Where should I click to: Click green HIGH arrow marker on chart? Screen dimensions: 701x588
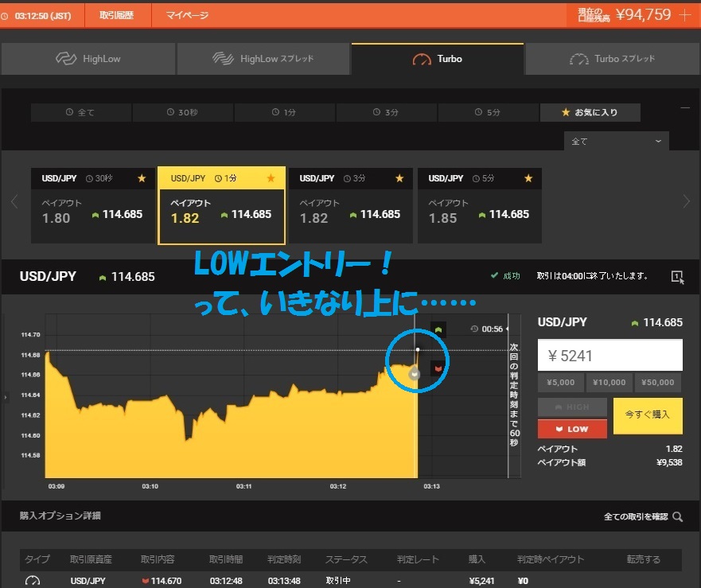click(438, 329)
